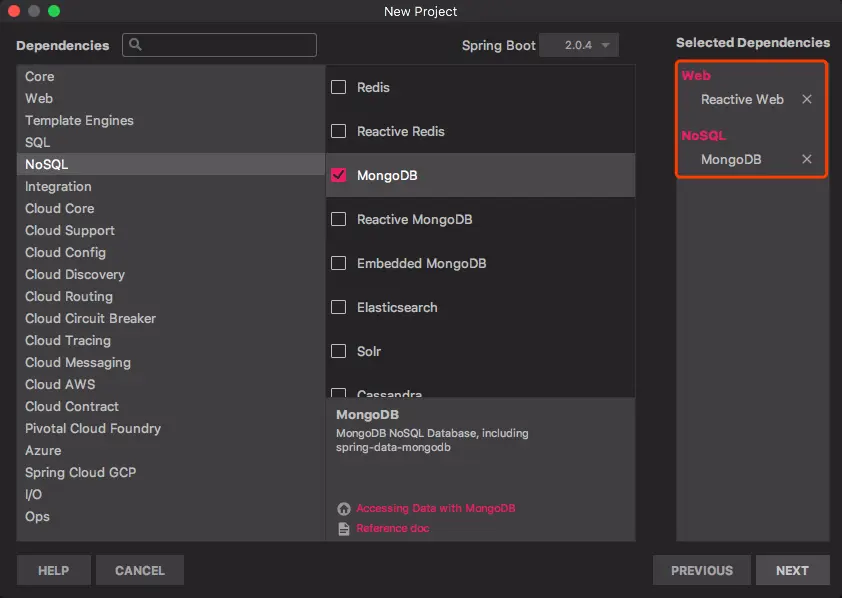The image size is (842, 598).
Task: Focus the Dependencies search field
Action: pyautogui.click(x=219, y=45)
